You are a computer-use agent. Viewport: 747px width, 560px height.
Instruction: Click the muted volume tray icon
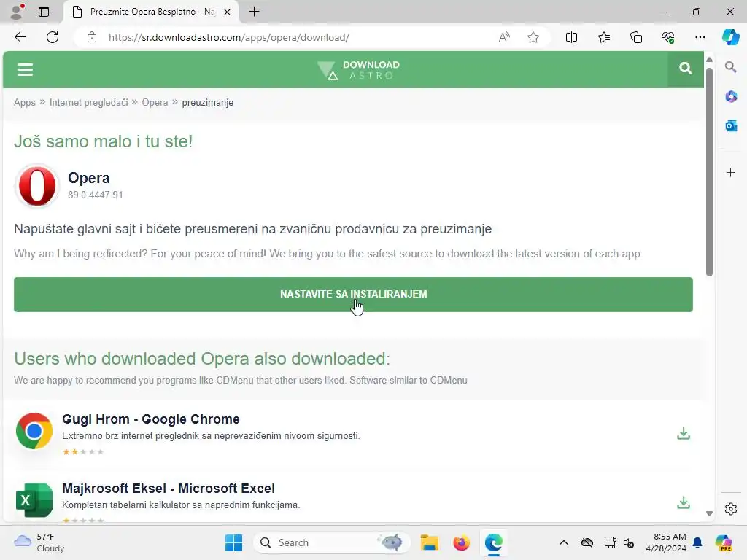tap(629, 542)
